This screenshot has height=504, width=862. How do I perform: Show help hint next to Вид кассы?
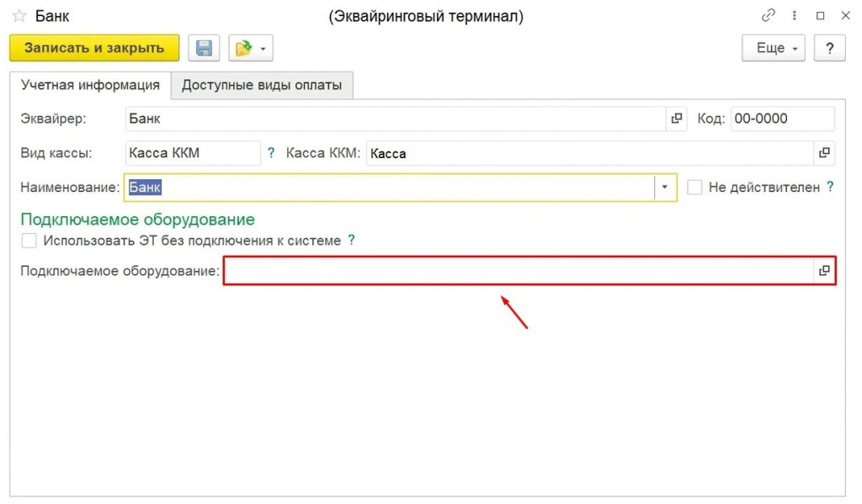point(271,153)
